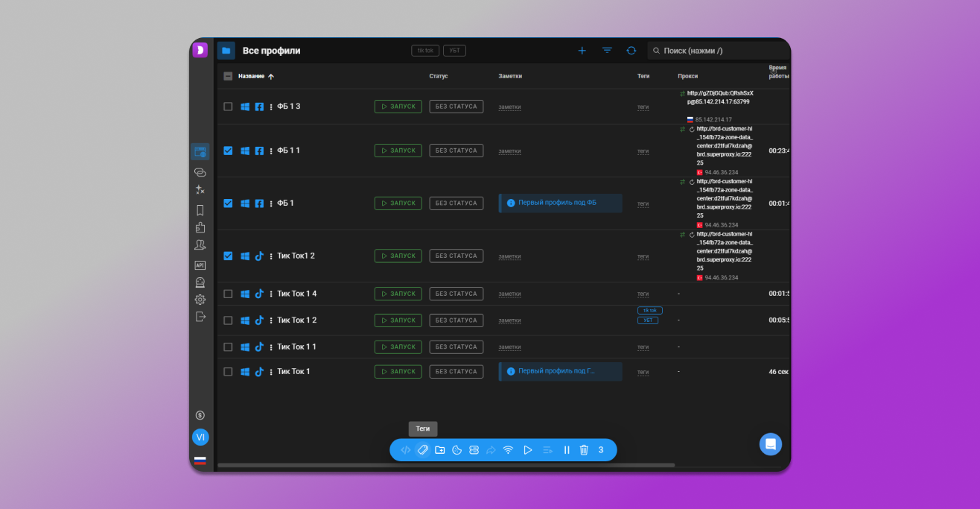This screenshot has height=509, width=980.
Task: Open the filter options icon in top bar
Action: pyautogui.click(x=607, y=51)
